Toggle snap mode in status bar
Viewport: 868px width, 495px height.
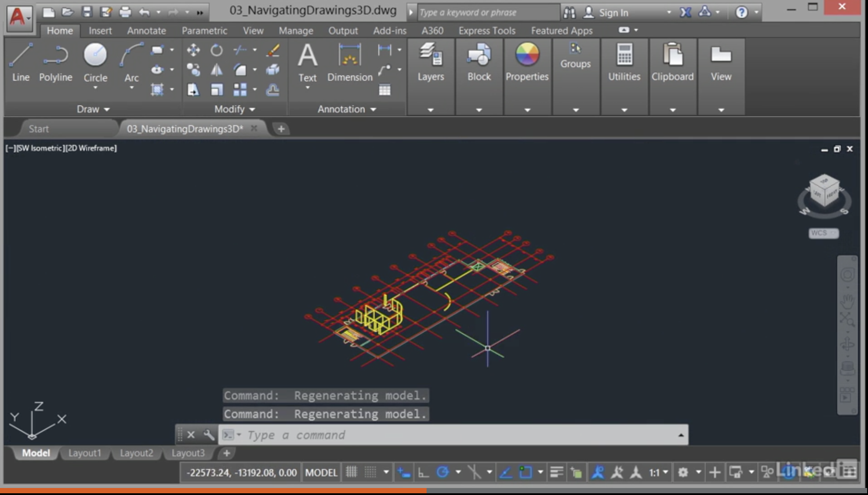369,472
